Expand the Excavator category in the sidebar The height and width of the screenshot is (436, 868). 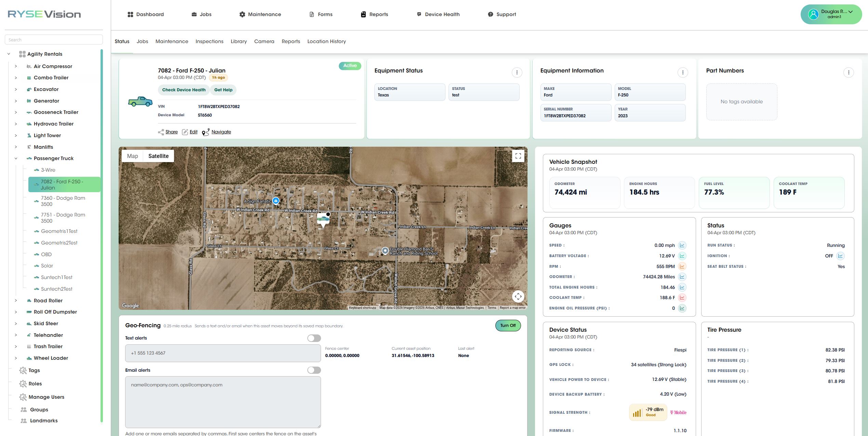(16, 89)
